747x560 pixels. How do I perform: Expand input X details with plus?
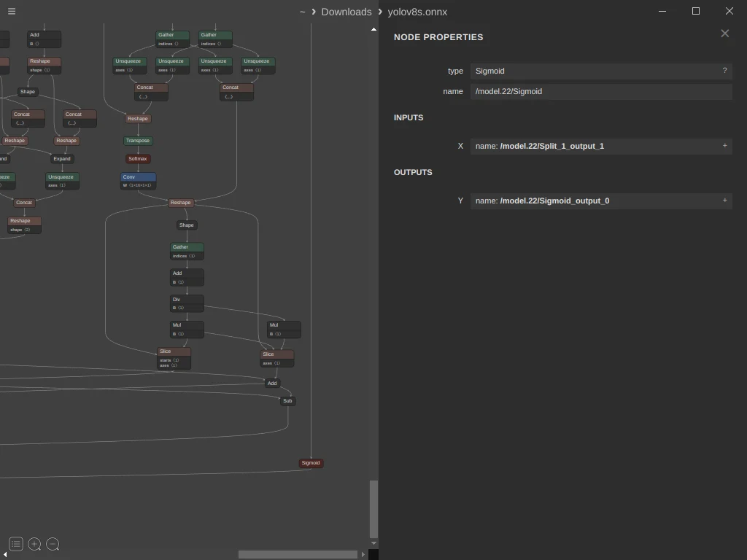[x=724, y=146]
